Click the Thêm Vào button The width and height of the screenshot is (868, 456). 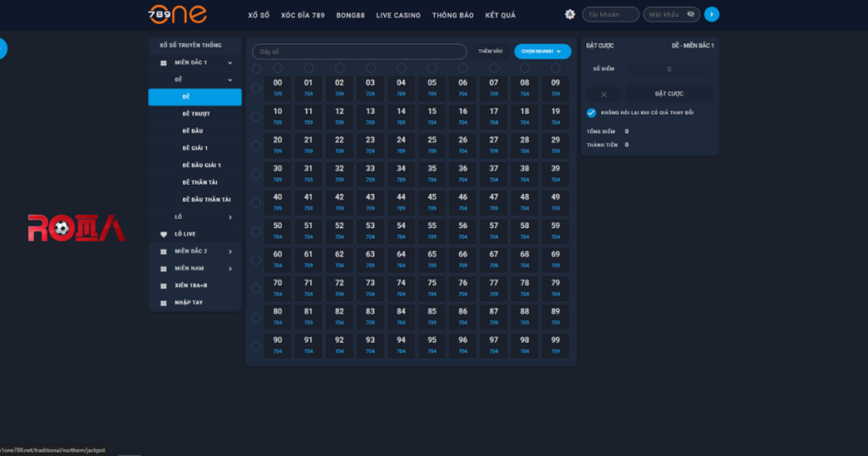pyautogui.click(x=490, y=52)
